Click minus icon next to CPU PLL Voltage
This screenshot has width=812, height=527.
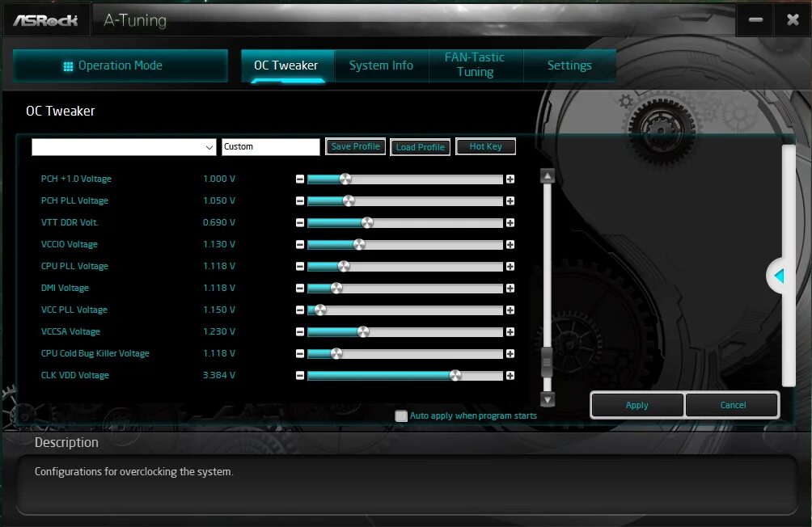(x=300, y=266)
